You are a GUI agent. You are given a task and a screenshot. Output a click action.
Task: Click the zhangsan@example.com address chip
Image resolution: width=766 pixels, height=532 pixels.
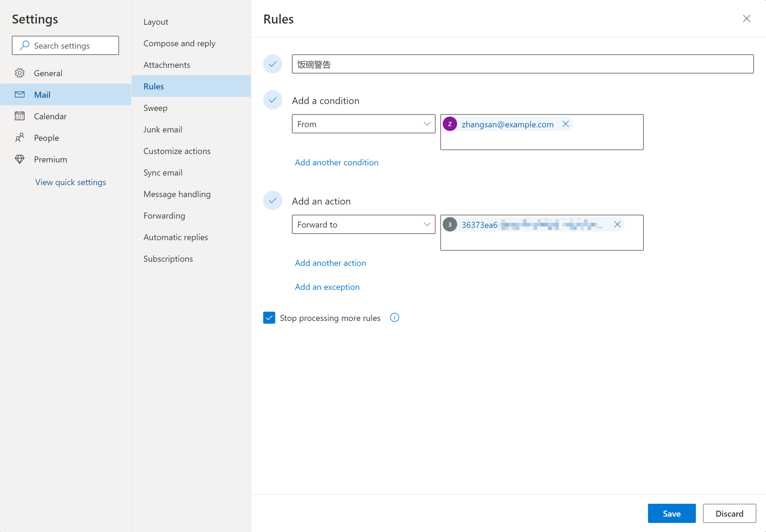click(x=507, y=124)
